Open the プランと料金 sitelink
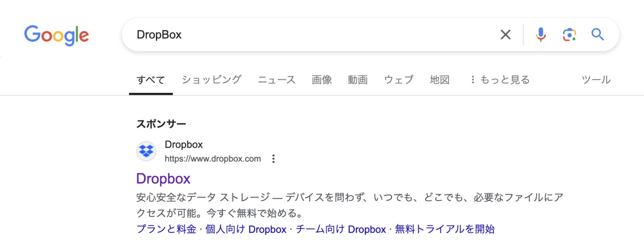 167,229
